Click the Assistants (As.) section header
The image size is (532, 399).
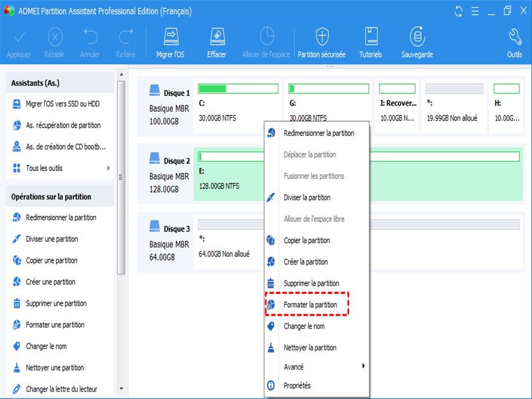point(60,83)
